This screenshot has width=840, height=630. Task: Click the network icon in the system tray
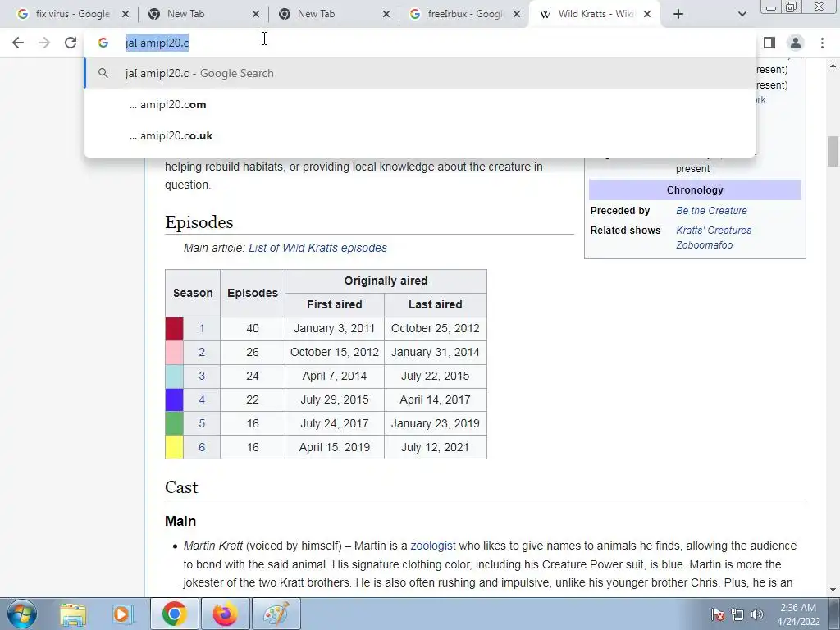[x=737, y=614]
